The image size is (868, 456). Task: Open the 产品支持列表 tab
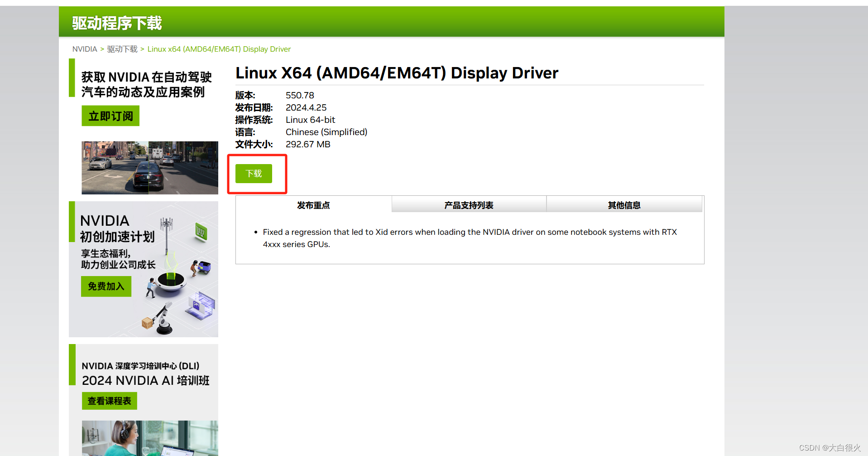(x=469, y=205)
